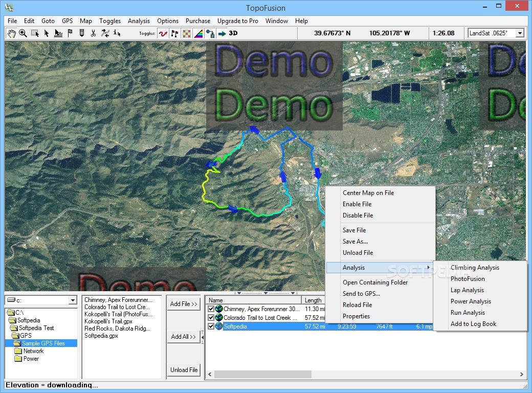Select the scissors cut tool

tap(93, 33)
